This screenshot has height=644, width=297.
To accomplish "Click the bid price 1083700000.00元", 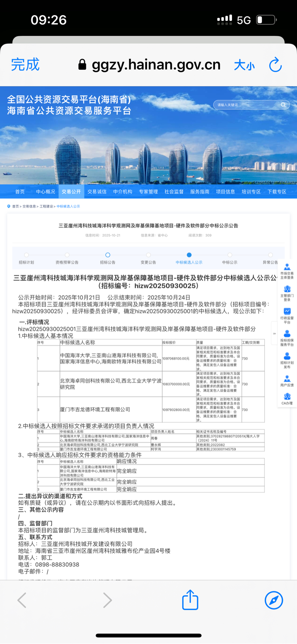I will [x=176, y=384].
